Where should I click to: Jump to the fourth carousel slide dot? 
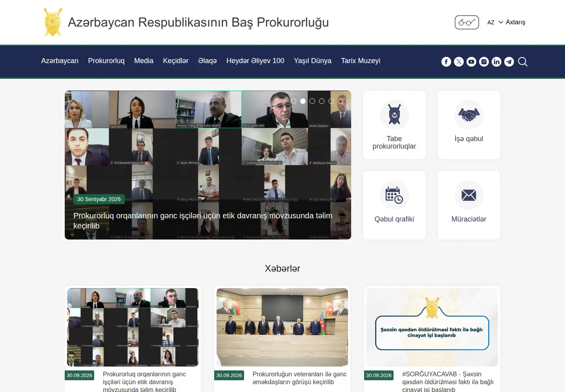[322, 101]
